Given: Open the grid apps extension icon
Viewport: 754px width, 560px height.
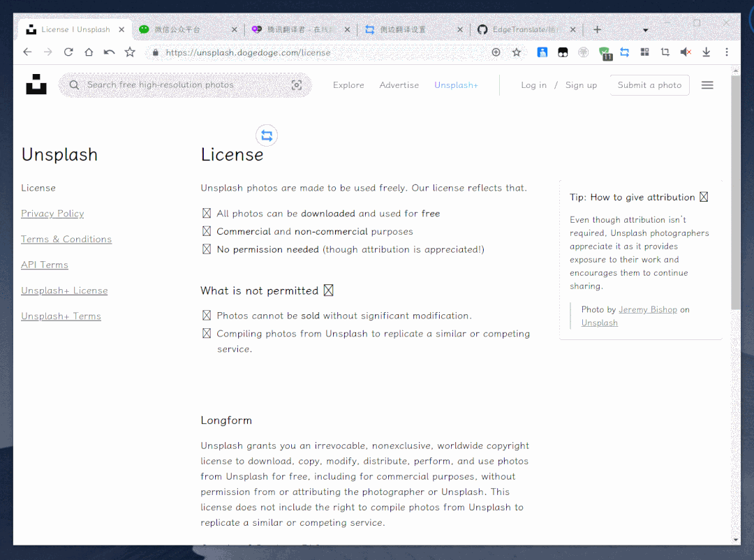Looking at the screenshot, I should tap(645, 52).
